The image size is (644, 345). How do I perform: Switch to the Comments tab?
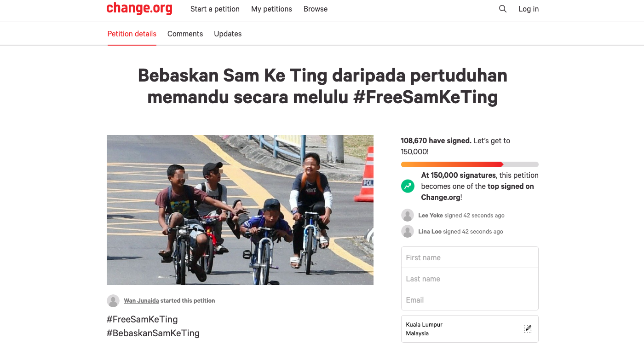coord(185,34)
